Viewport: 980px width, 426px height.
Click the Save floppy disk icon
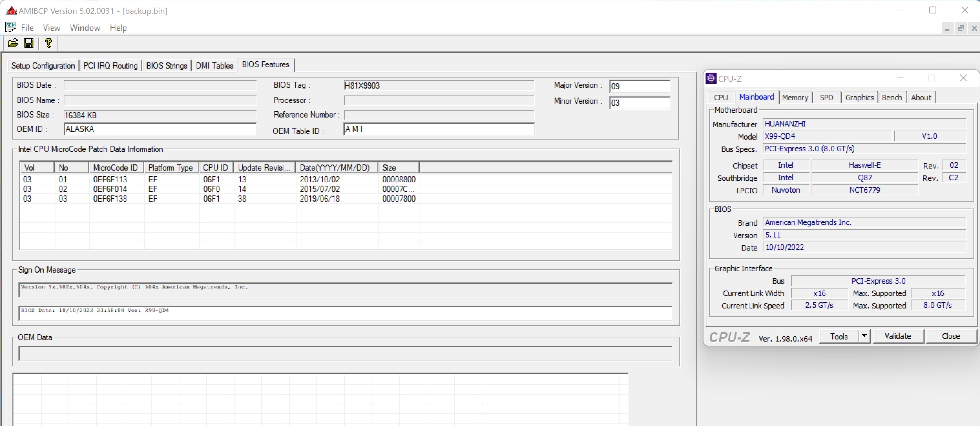point(29,43)
